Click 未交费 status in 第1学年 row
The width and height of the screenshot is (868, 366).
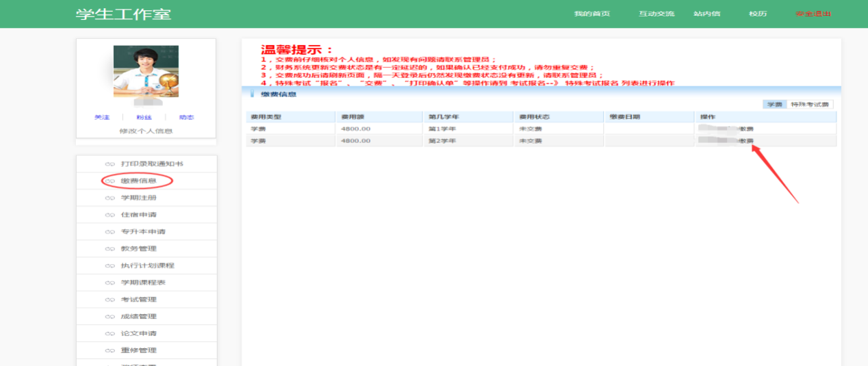(531, 129)
